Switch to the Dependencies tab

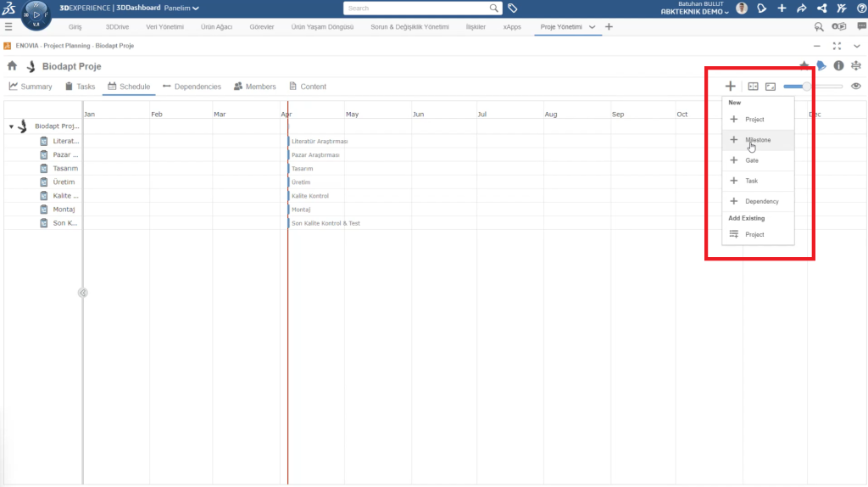pyautogui.click(x=192, y=87)
